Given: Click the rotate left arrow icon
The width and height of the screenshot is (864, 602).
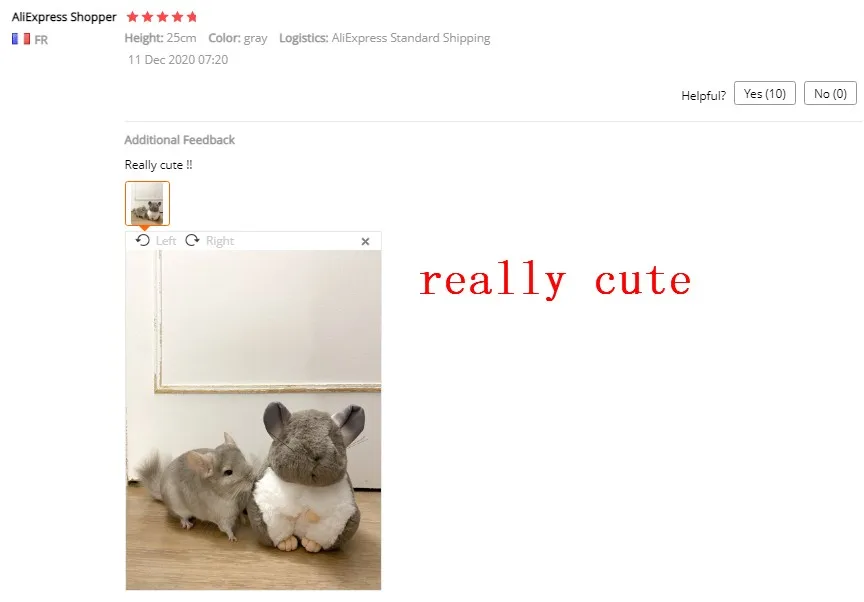Looking at the screenshot, I should 143,240.
